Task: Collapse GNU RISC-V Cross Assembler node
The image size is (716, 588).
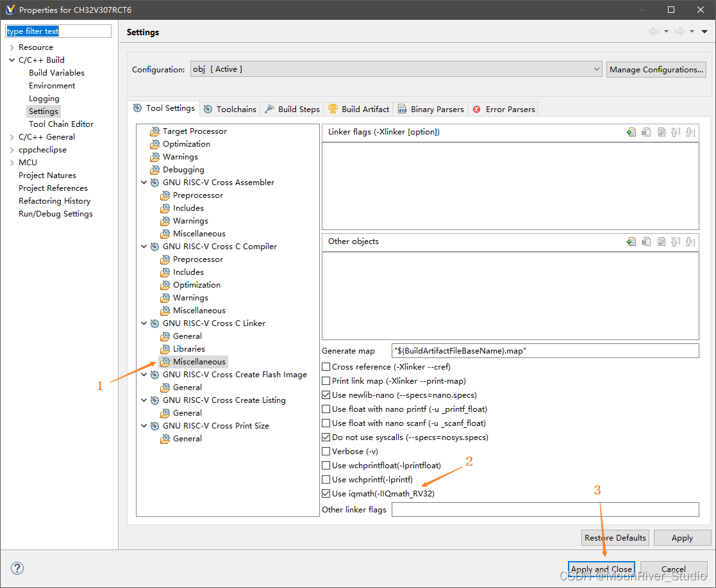Action: coord(144,183)
